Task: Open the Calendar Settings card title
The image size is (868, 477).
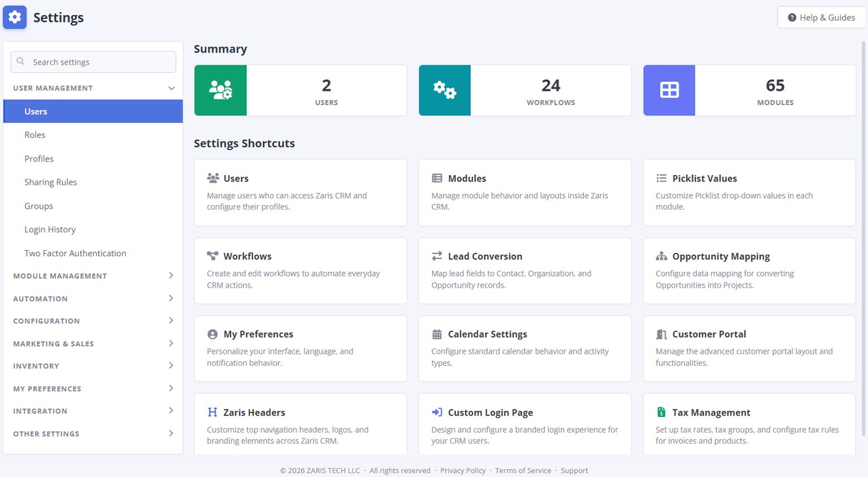Action: click(487, 334)
